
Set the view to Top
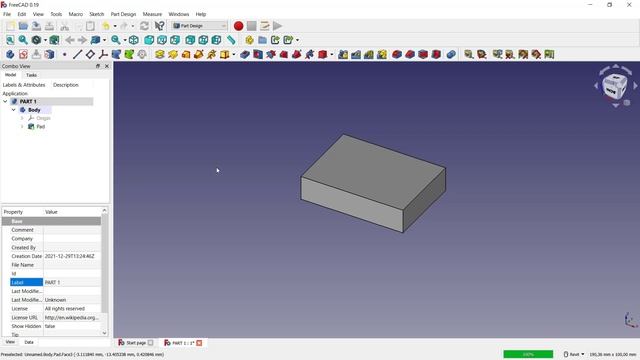tap(162, 40)
